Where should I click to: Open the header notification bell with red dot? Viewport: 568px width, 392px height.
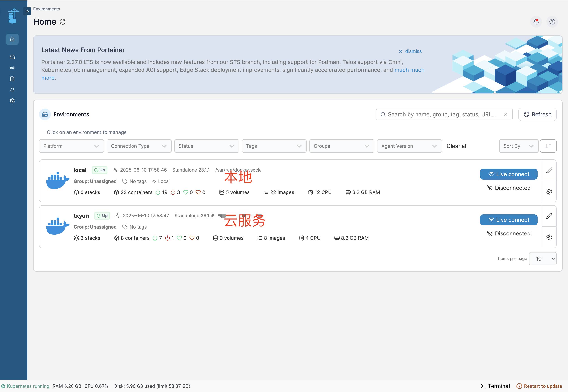click(536, 22)
